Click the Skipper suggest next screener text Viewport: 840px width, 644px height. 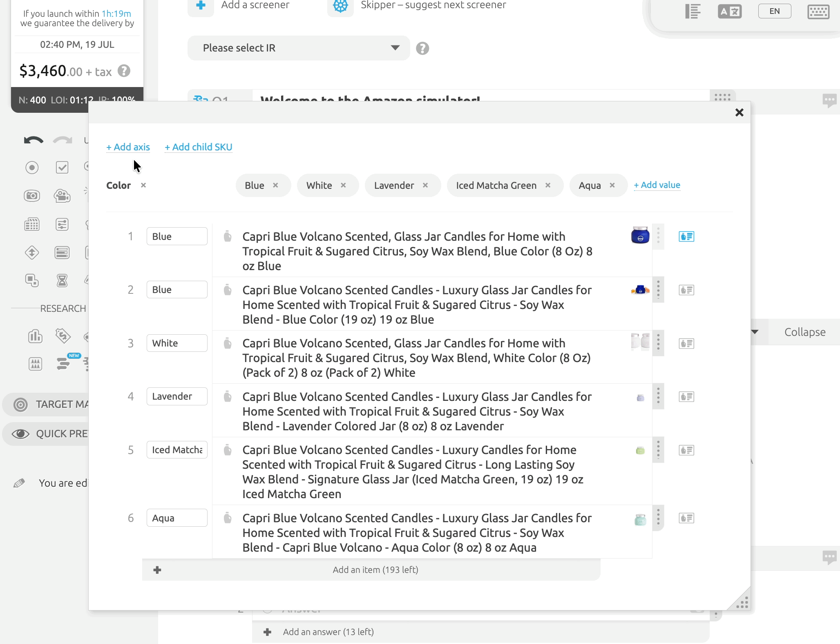tap(433, 5)
